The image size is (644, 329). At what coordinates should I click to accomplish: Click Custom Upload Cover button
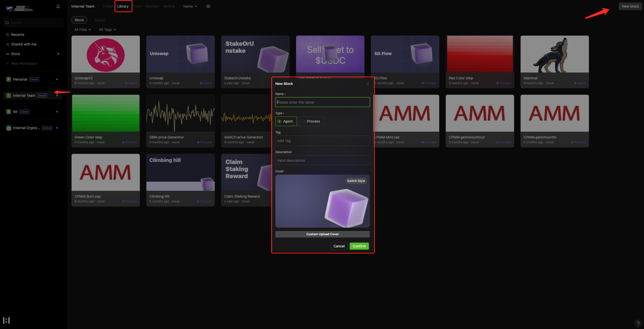click(322, 234)
